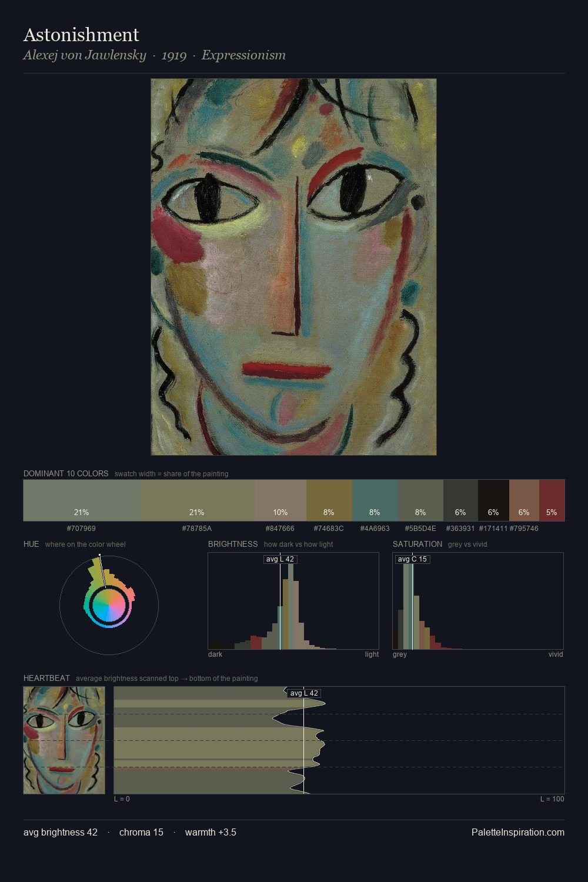Click the 'HUE' section heading
Image resolution: width=588 pixels, height=882 pixels.
pyautogui.click(x=31, y=544)
